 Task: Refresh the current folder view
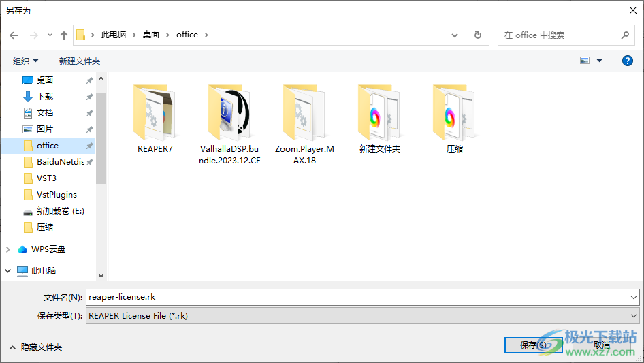pyautogui.click(x=478, y=35)
